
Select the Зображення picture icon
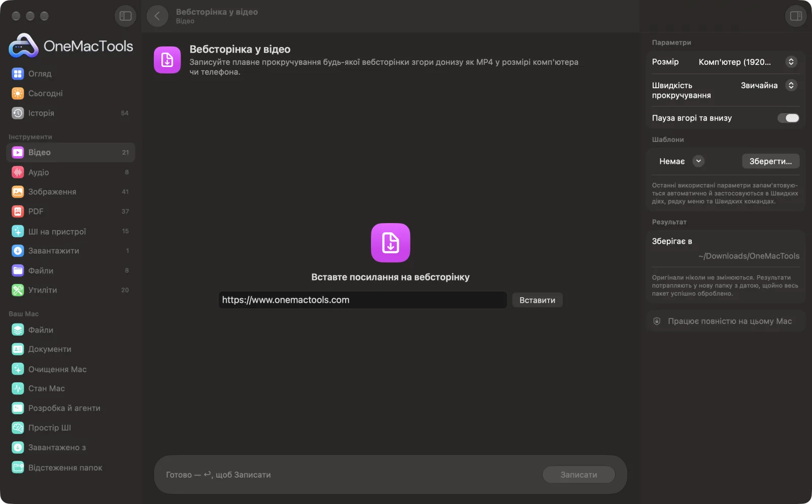pos(18,192)
